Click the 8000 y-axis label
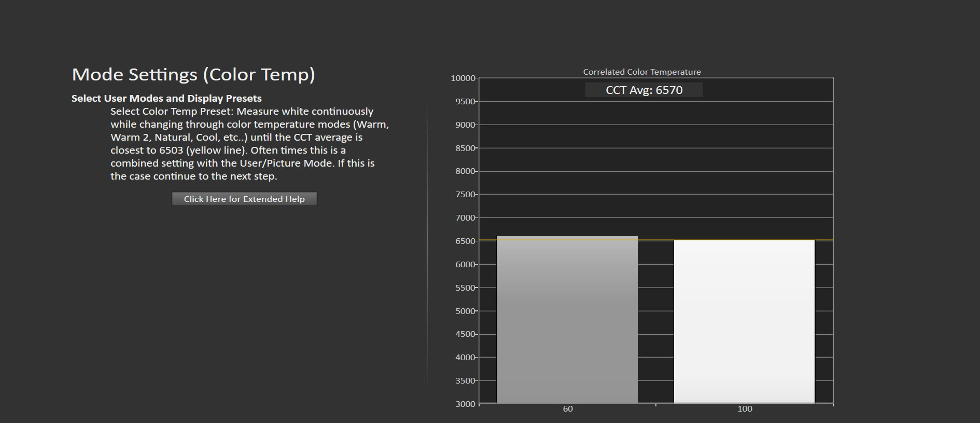980x423 pixels. [x=466, y=171]
